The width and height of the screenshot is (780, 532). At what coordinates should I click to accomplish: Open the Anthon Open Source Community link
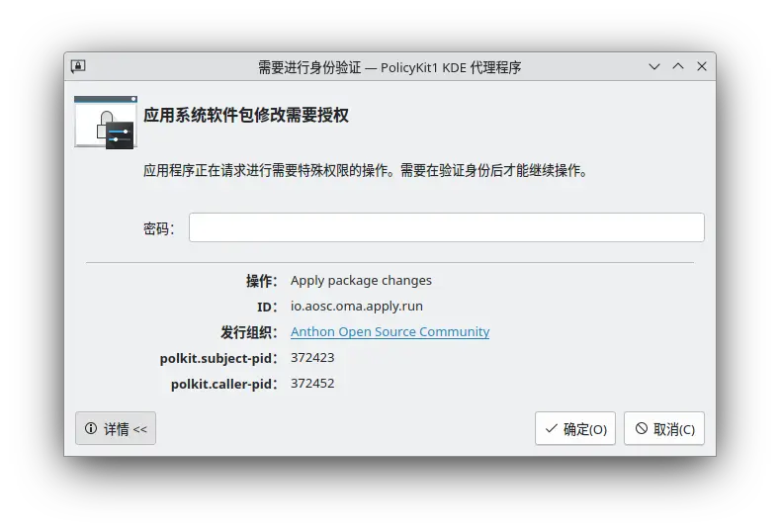point(390,332)
